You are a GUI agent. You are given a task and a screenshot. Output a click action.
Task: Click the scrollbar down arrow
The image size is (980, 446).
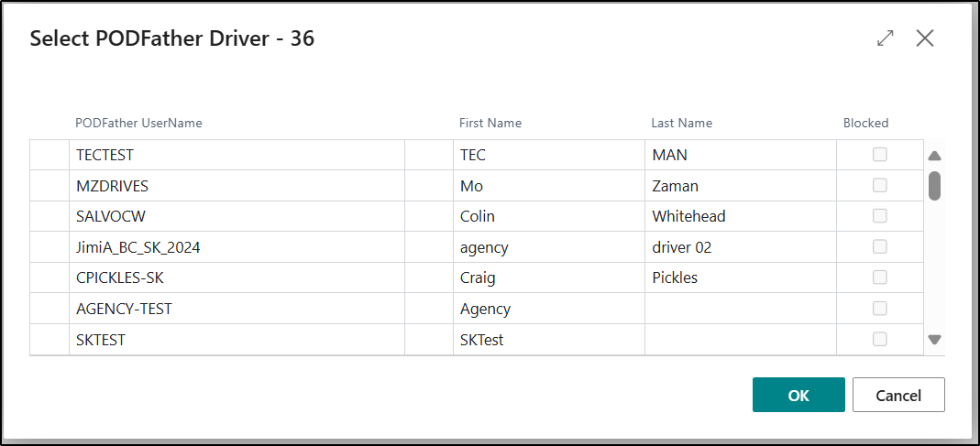tap(934, 340)
